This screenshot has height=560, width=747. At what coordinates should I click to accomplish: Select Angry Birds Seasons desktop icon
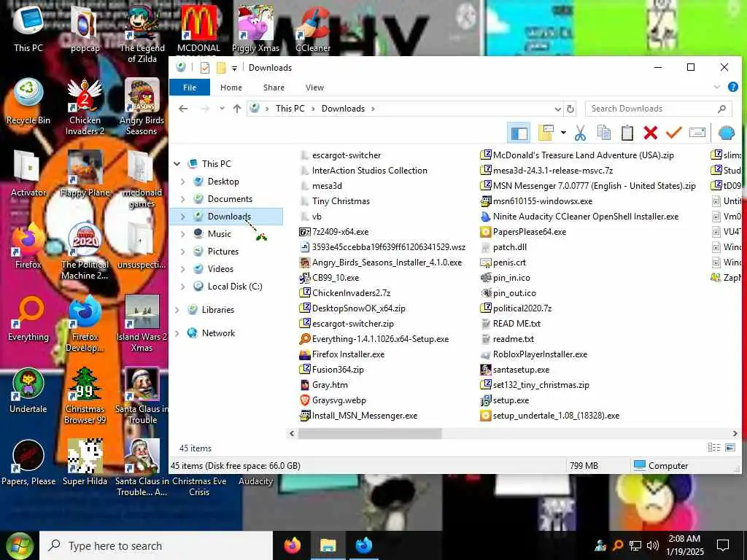(x=142, y=106)
